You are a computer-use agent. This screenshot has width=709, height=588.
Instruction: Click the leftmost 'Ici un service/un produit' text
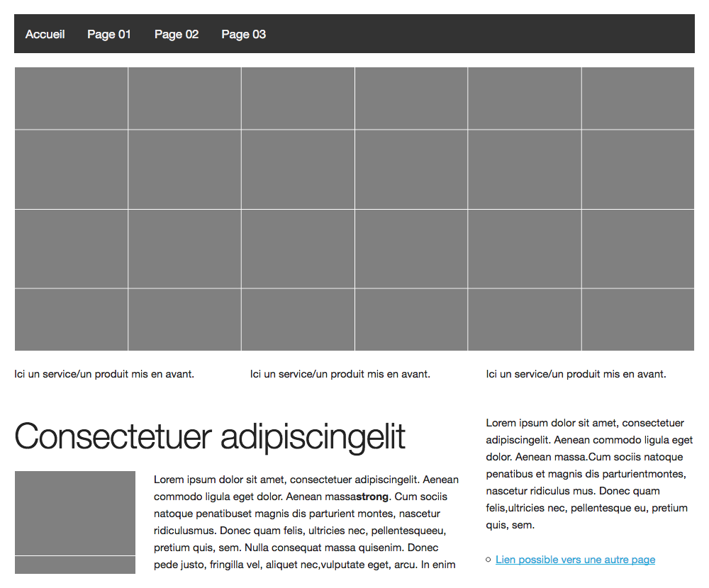coord(104,374)
